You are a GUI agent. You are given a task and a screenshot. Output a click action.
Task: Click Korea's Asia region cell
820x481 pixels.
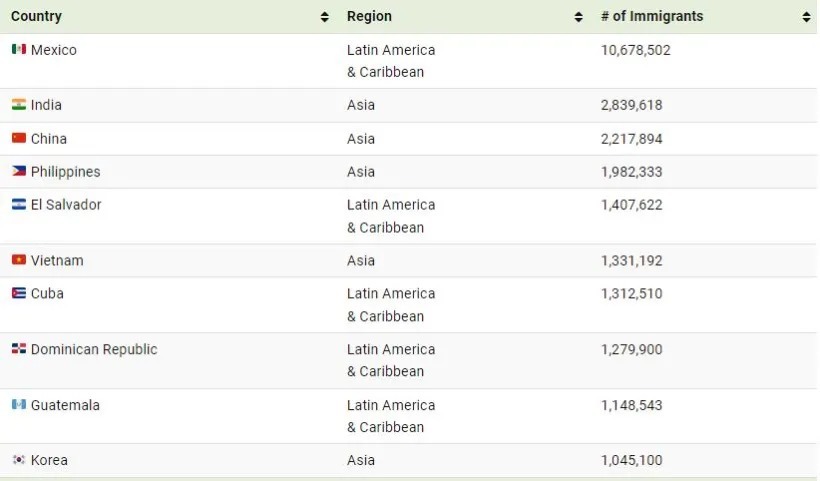click(361, 460)
